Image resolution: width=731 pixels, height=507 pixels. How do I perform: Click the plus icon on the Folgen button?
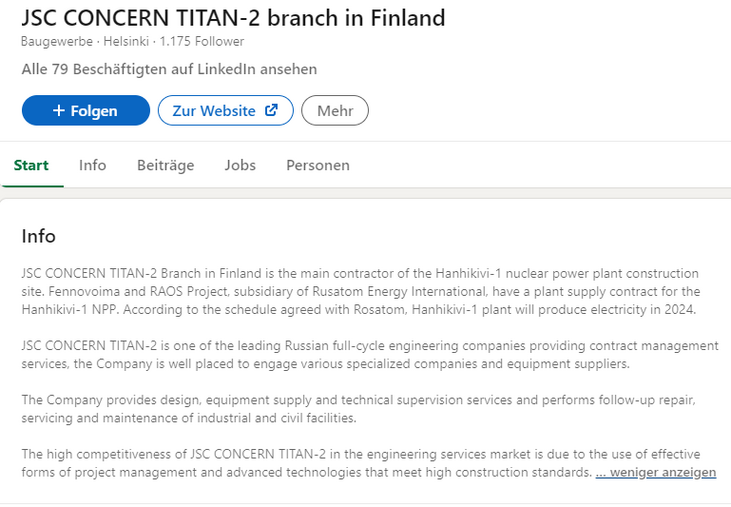coord(58,111)
